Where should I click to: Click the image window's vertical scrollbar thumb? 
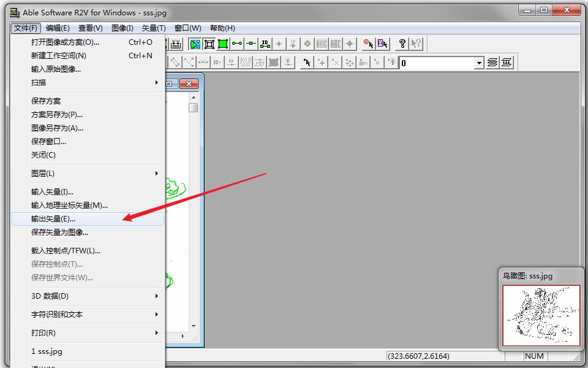coord(193,108)
